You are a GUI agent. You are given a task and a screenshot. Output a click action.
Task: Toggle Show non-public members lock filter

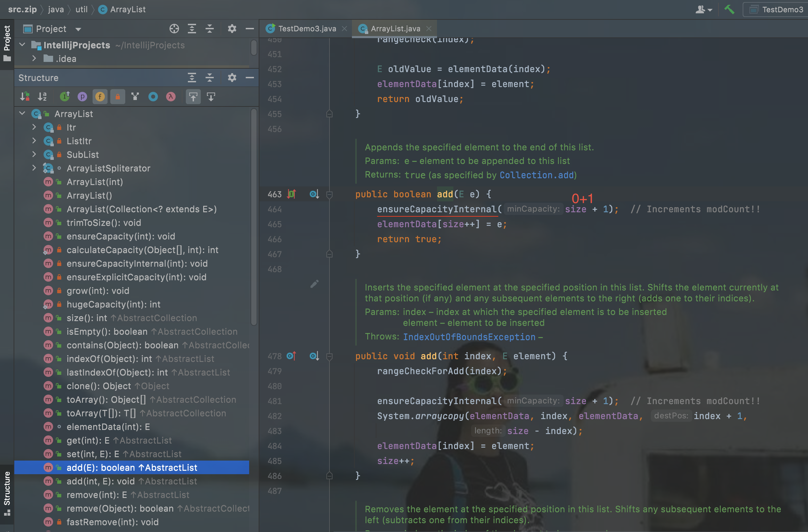tap(117, 97)
